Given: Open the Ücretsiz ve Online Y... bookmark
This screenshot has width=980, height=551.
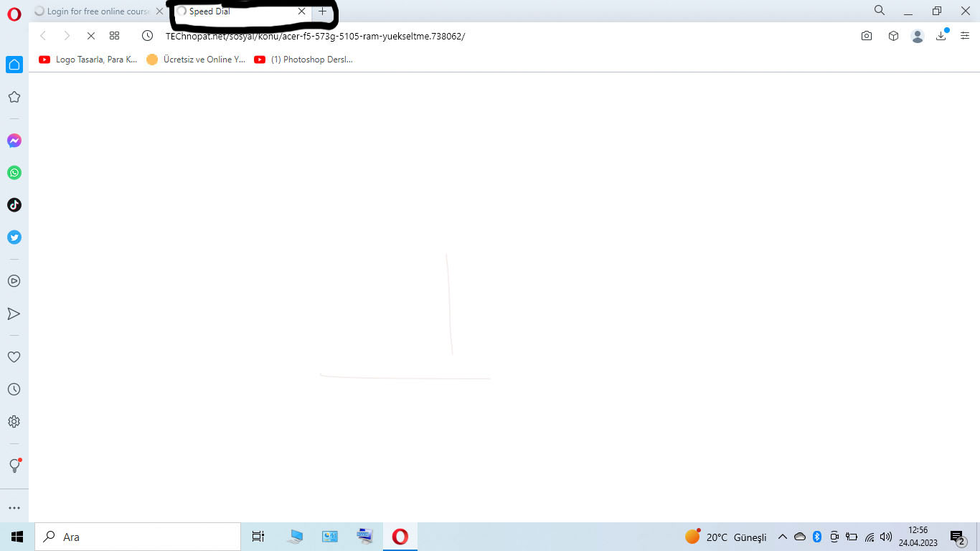Looking at the screenshot, I should pyautogui.click(x=196, y=60).
